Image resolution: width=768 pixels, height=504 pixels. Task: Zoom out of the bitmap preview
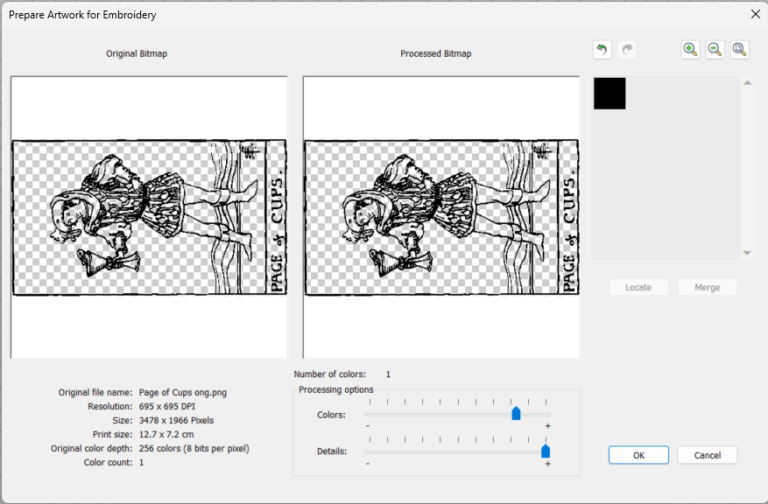715,49
